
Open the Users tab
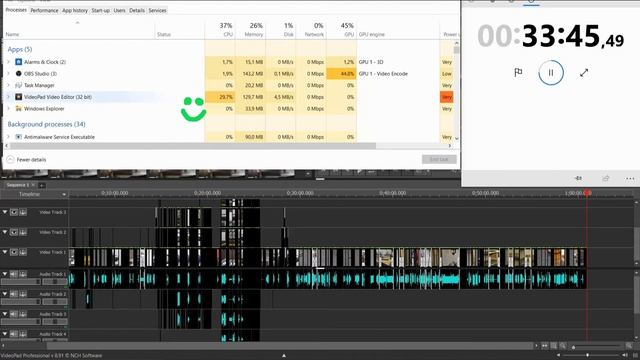[119, 10]
